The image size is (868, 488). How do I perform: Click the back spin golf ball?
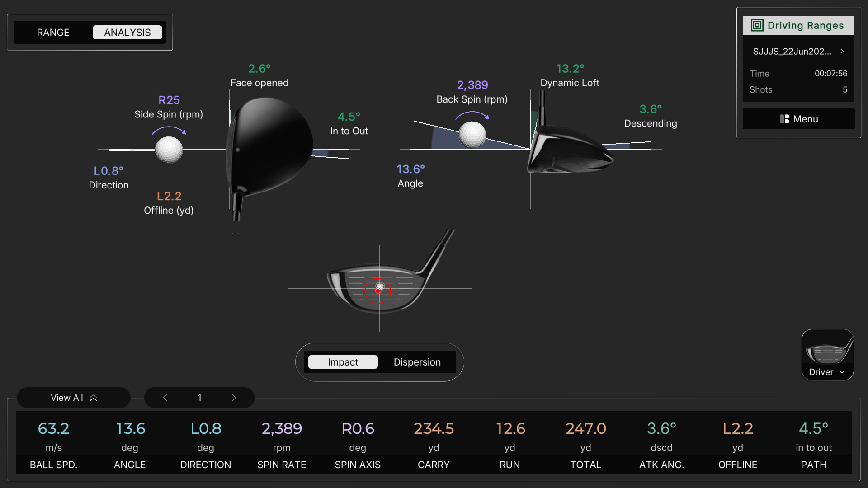pos(472,135)
